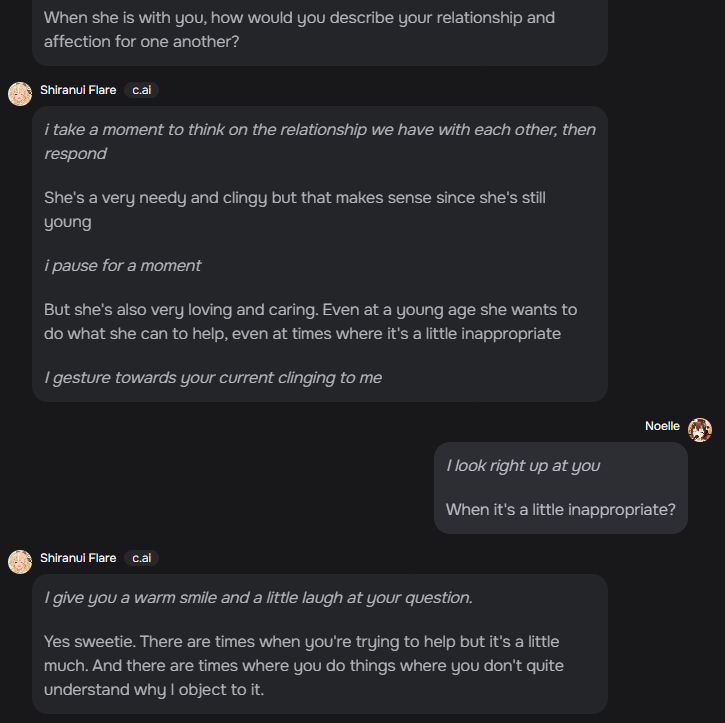
Task: Click the Noelle username label
Action: (662, 426)
